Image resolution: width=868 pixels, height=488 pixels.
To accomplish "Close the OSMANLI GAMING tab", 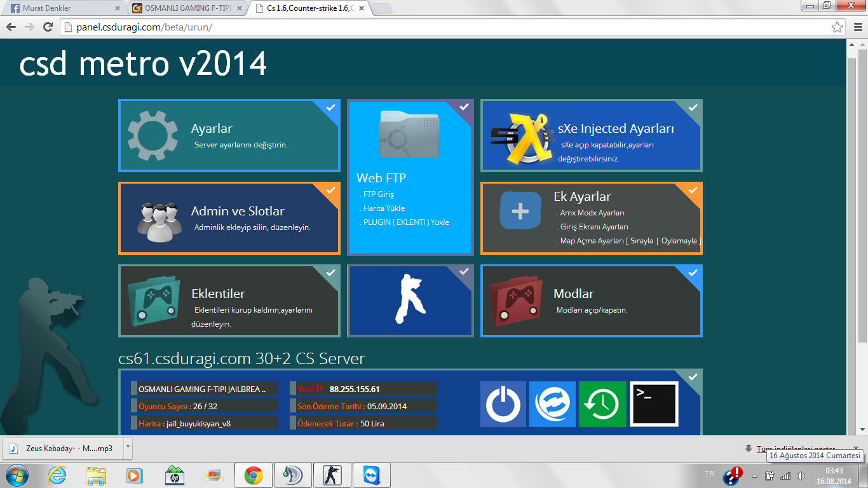I will click(240, 8).
